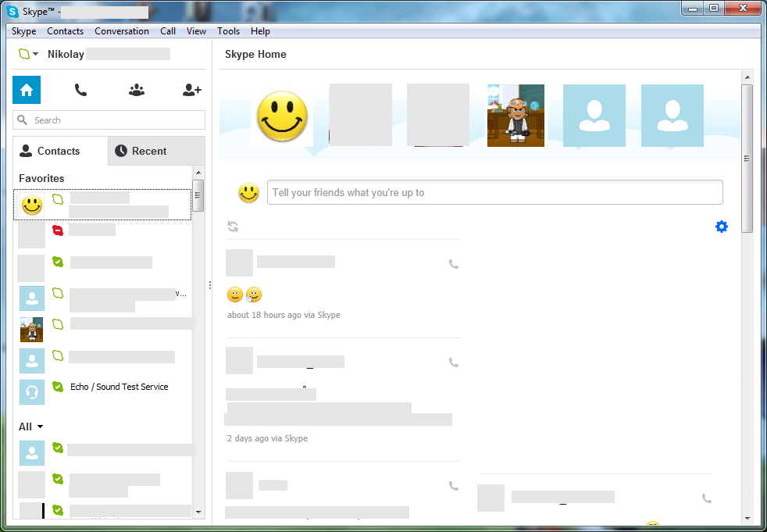
Task: Open feed settings gear icon
Action: point(721,227)
